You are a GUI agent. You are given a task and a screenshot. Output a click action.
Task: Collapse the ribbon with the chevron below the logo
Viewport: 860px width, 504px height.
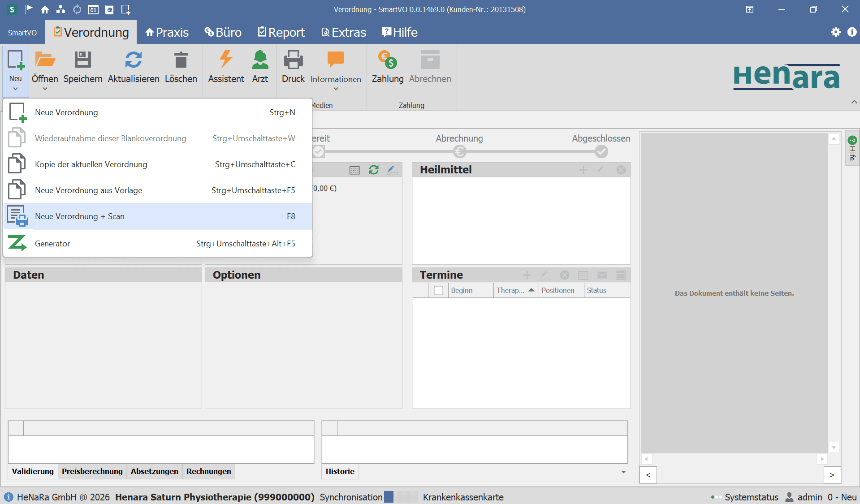coord(854,102)
